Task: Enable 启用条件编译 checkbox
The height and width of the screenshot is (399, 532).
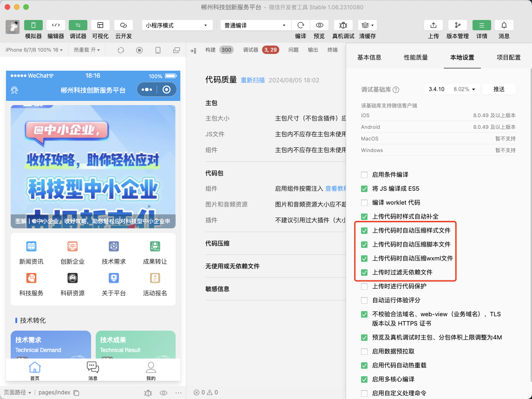Action: [x=364, y=175]
